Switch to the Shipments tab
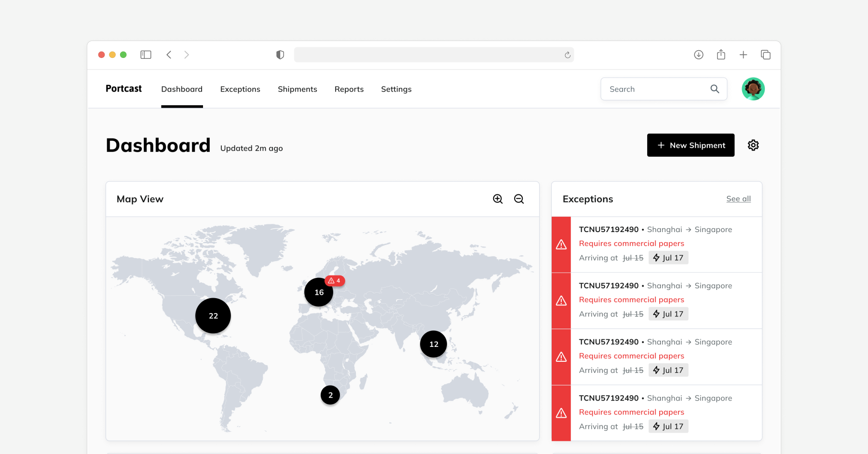This screenshot has width=868, height=454. tap(297, 89)
